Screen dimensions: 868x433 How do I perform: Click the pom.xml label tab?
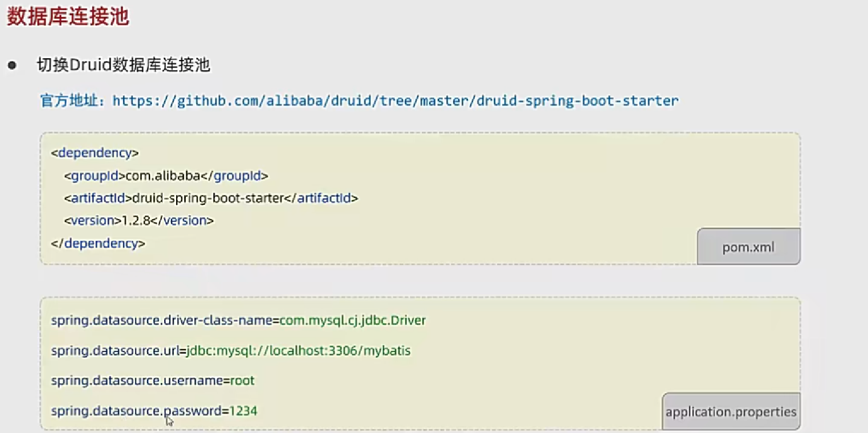[x=748, y=246]
